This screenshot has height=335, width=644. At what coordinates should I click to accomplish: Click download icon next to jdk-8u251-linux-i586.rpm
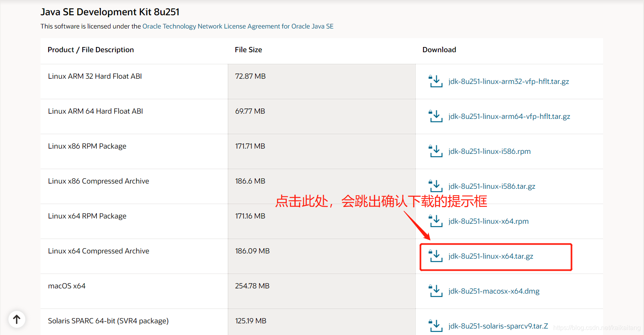pos(435,151)
